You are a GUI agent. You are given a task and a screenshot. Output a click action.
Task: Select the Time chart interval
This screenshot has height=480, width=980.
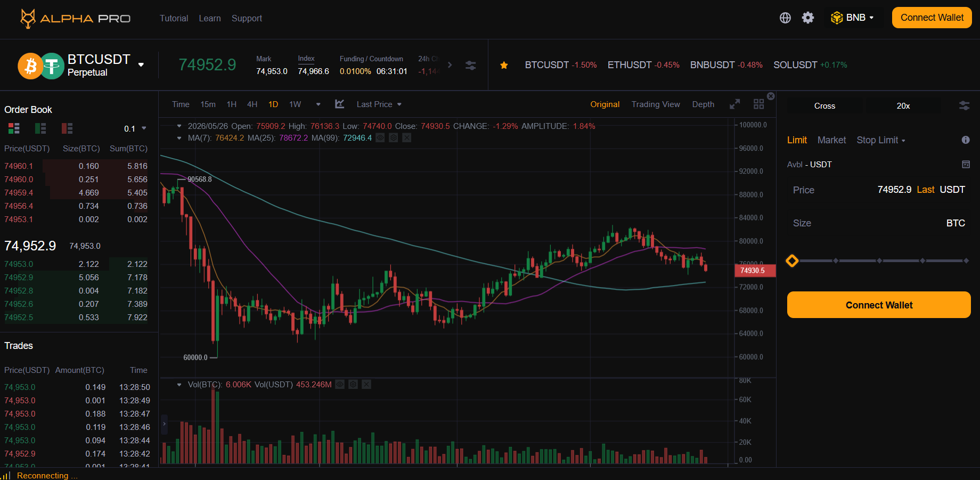[x=181, y=104]
